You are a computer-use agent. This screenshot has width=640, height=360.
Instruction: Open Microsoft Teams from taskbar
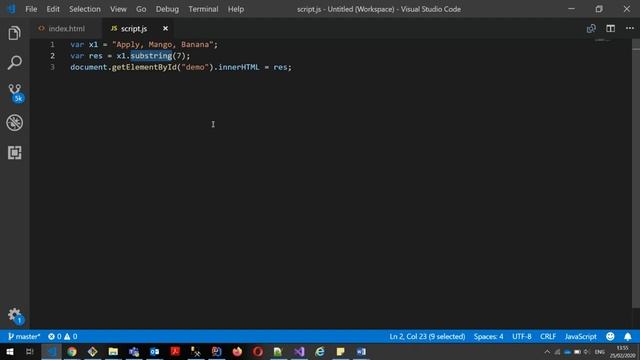[134, 351]
